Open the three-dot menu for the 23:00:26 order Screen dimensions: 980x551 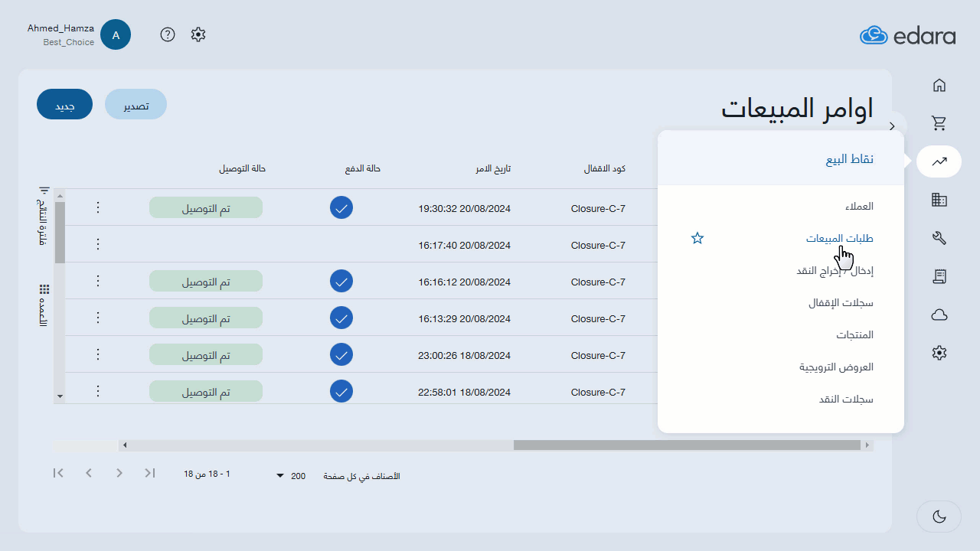pyautogui.click(x=97, y=354)
